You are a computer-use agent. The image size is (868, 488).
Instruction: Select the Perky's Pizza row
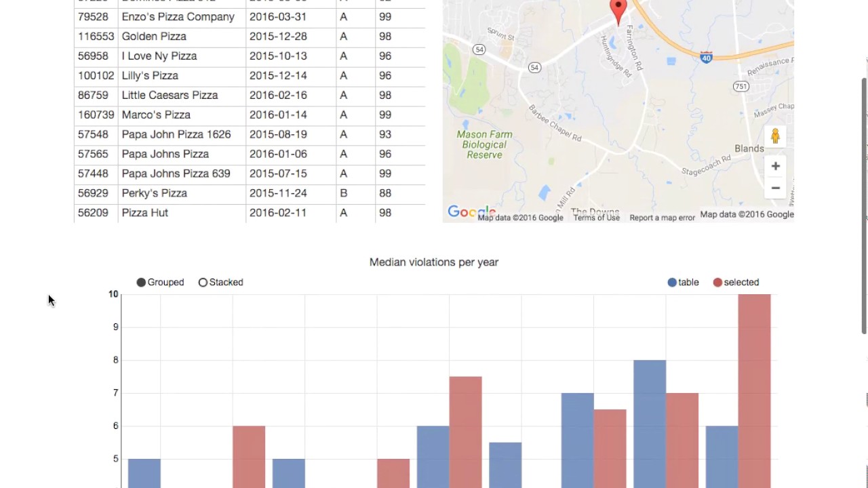pyautogui.click(x=250, y=194)
